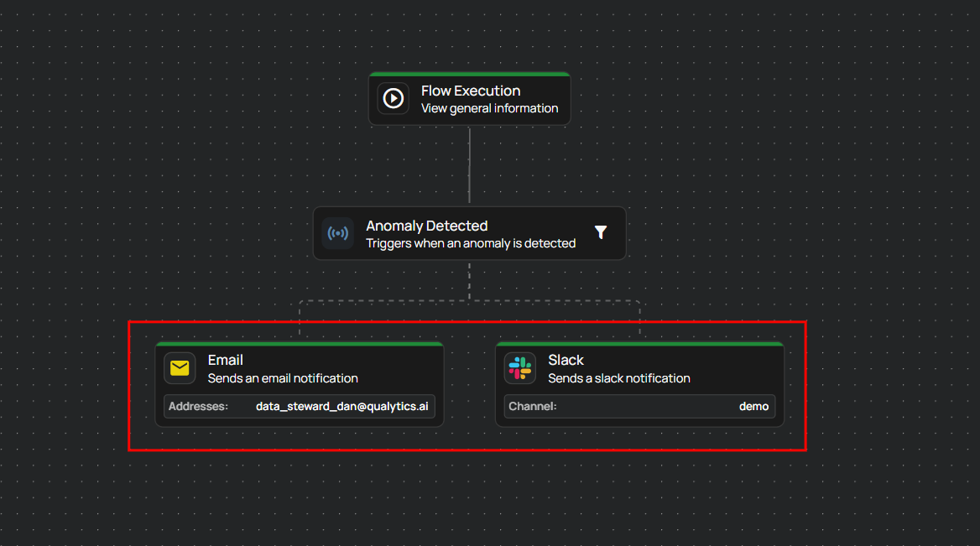Click "View general information" subtitle text
980x546 pixels.
tap(489, 108)
